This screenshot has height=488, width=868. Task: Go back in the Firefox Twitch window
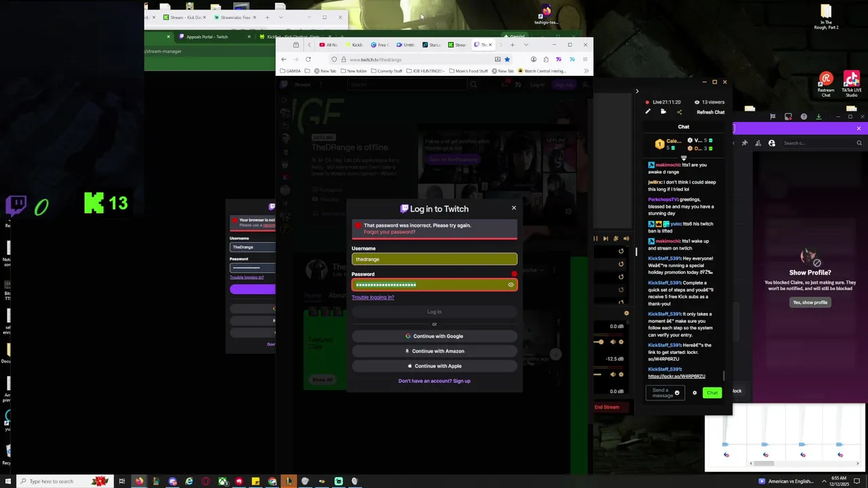click(283, 59)
